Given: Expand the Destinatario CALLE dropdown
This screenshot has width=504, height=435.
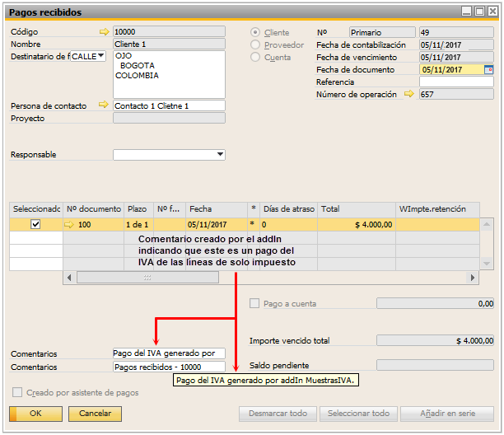Looking at the screenshot, I should pyautogui.click(x=101, y=57).
